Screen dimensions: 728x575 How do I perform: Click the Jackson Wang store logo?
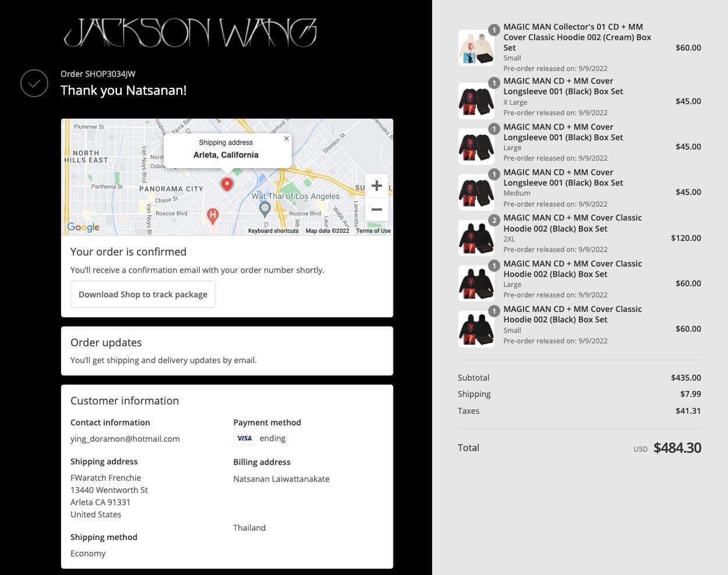pyautogui.click(x=190, y=33)
